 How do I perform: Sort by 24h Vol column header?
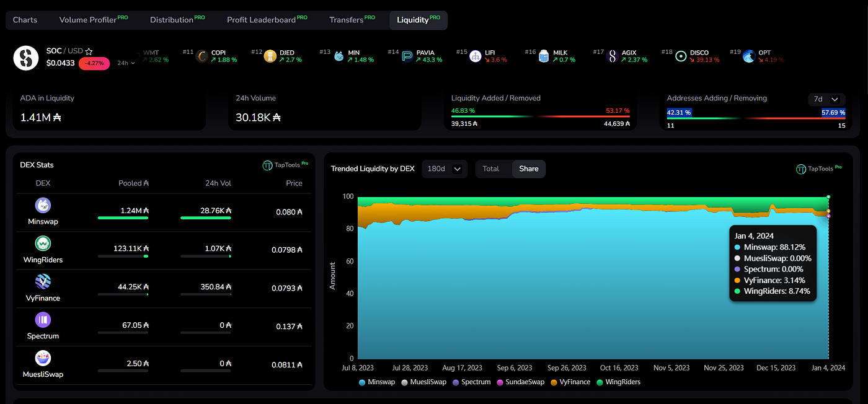point(218,183)
